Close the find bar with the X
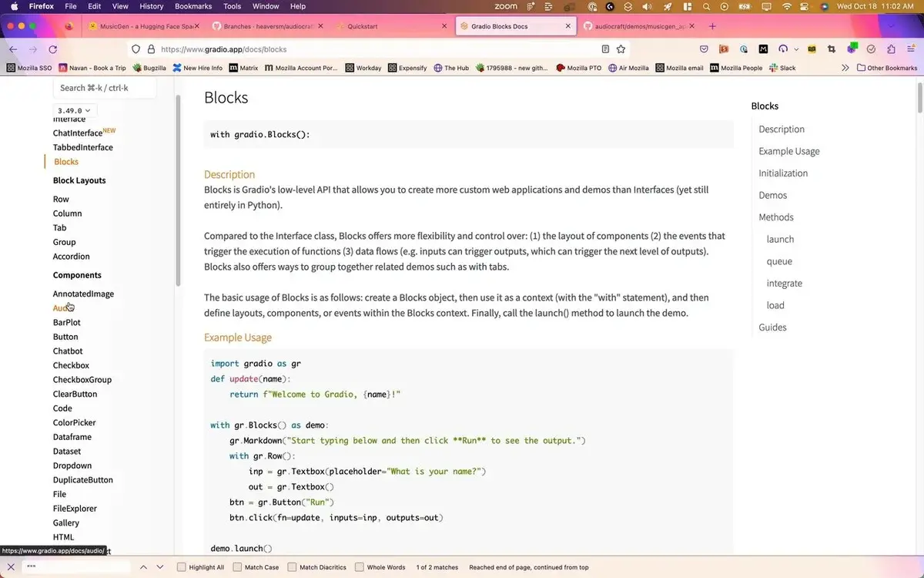924x578 pixels. (x=11, y=567)
